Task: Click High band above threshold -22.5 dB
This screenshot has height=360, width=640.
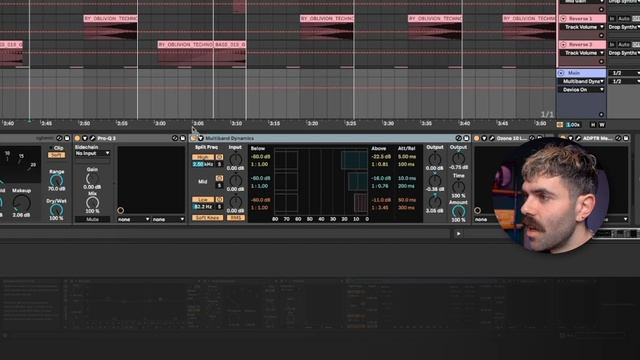Action: [x=381, y=157]
